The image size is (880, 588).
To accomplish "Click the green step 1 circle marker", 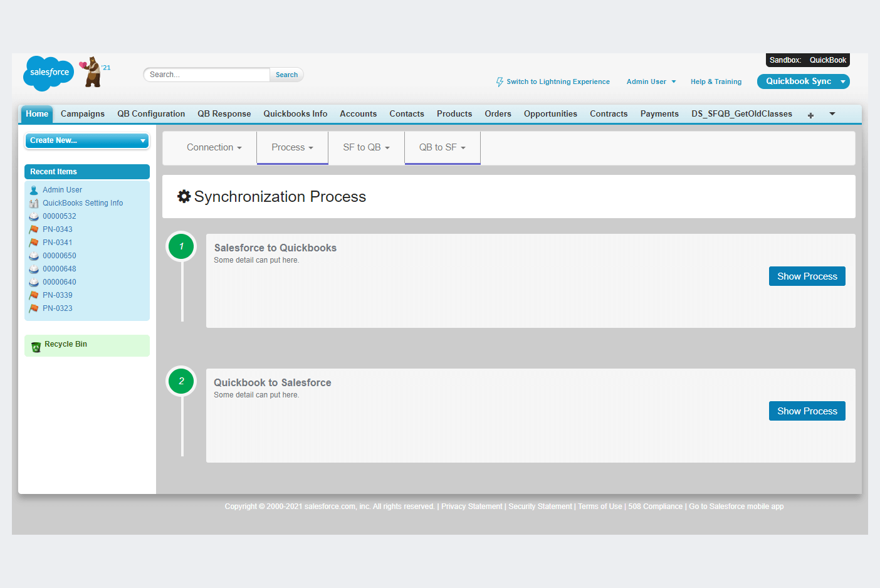I will (x=182, y=246).
